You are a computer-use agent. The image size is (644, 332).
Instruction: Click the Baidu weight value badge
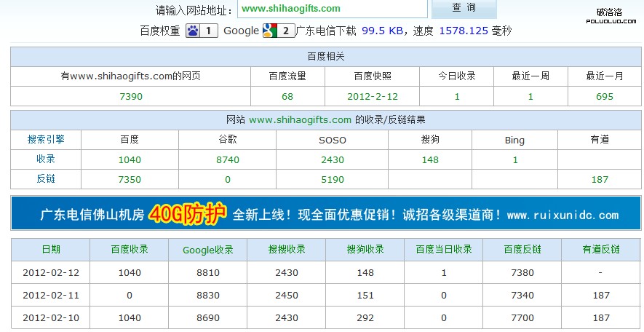click(209, 31)
